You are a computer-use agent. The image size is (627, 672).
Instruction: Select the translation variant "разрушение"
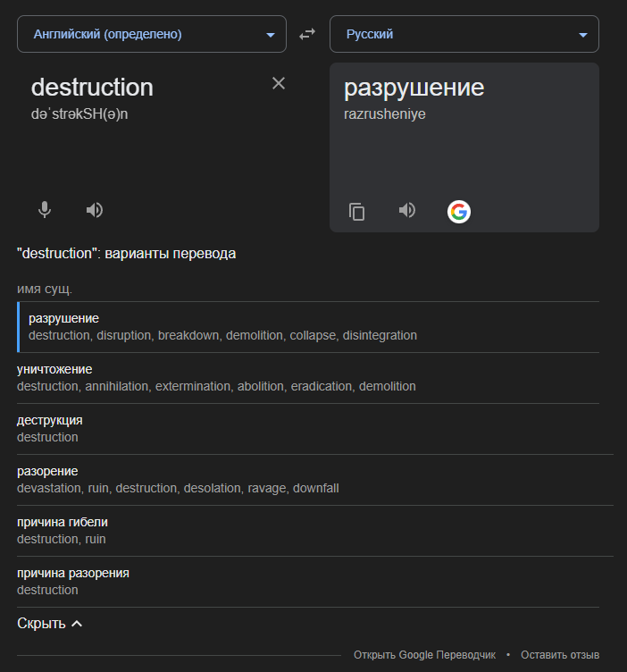coord(63,318)
